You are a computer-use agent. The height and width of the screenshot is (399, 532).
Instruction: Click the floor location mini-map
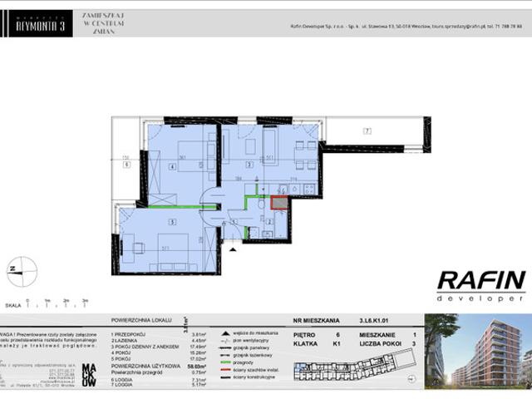pyautogui.click(x=355, y=366)
